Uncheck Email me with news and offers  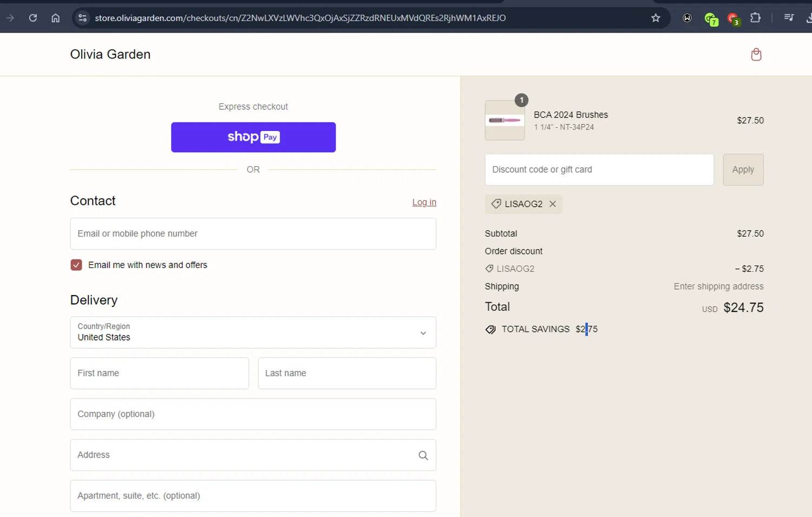click(x=76, y=265)
